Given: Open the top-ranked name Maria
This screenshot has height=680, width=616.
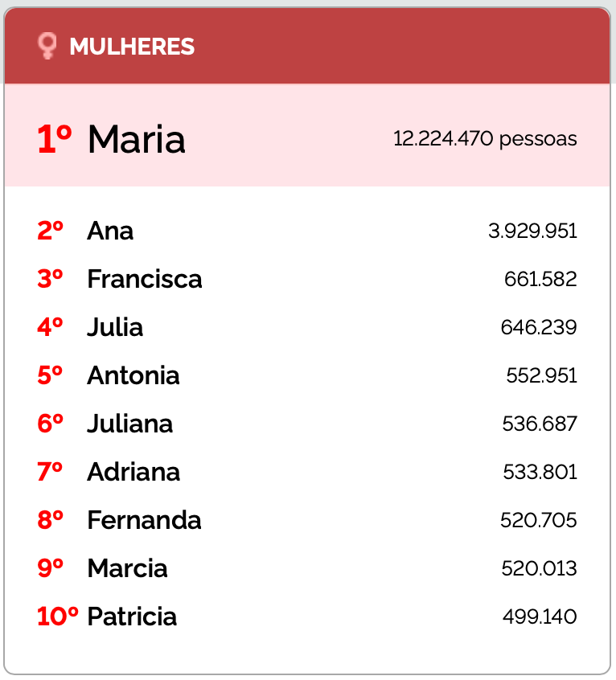Looking at the screenshot, I should coord(137,140).
